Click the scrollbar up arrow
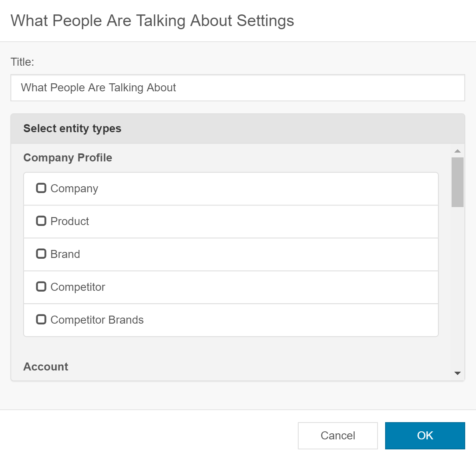 [458, 151]
